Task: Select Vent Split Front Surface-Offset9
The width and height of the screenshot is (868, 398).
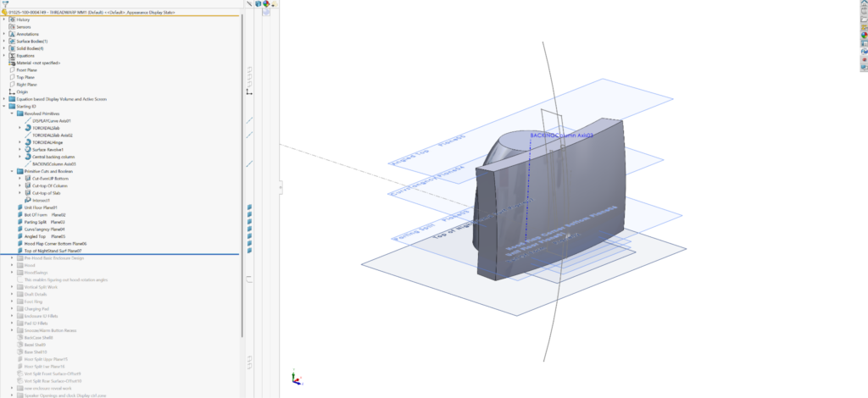Action: [53, 373]
